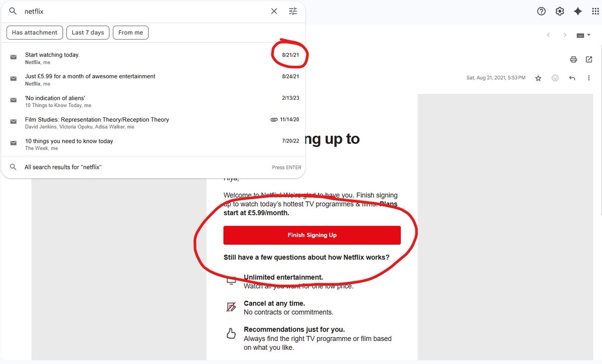Add an emoji reaction
This screenshot has width=602, height=364.
point(555,78)
